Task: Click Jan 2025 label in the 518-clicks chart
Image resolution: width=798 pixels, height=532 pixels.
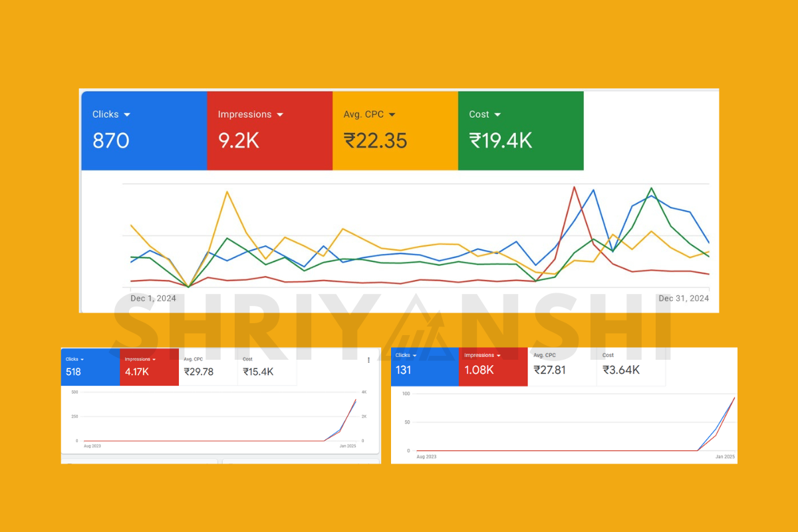Action: click(348, 446)
